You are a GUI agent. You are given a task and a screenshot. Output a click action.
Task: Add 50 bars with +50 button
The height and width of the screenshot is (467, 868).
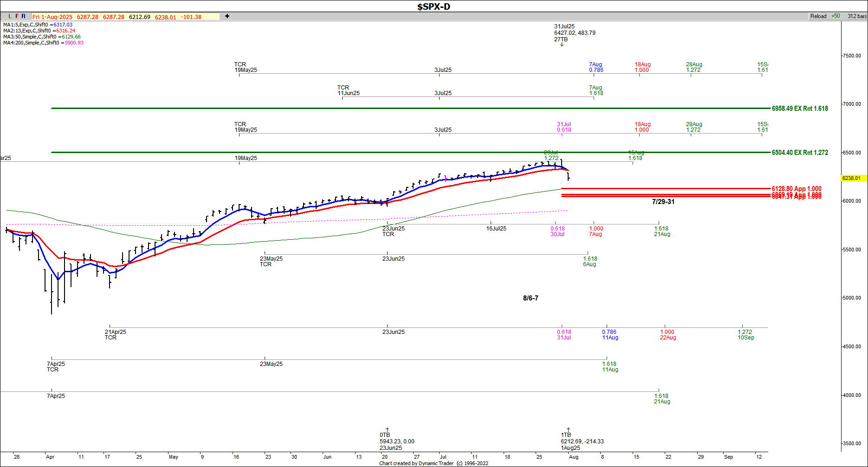click(836, 16)
